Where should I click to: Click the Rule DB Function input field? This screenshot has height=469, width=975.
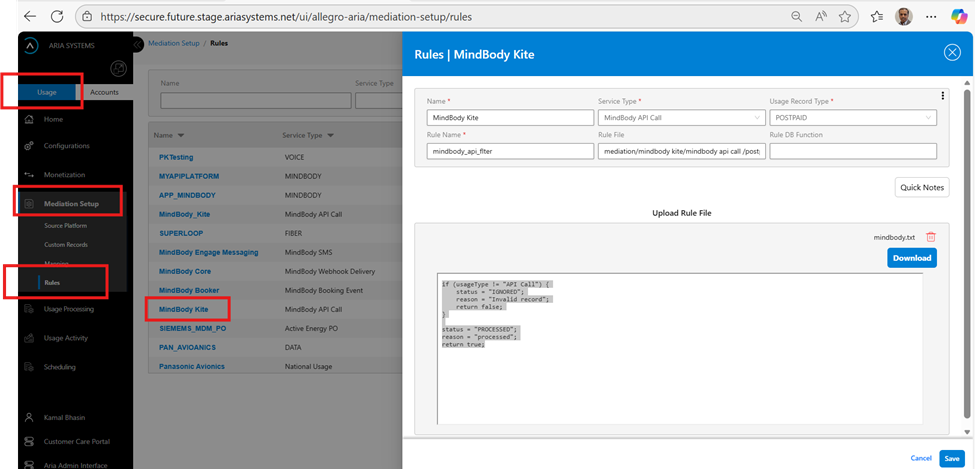852,151
